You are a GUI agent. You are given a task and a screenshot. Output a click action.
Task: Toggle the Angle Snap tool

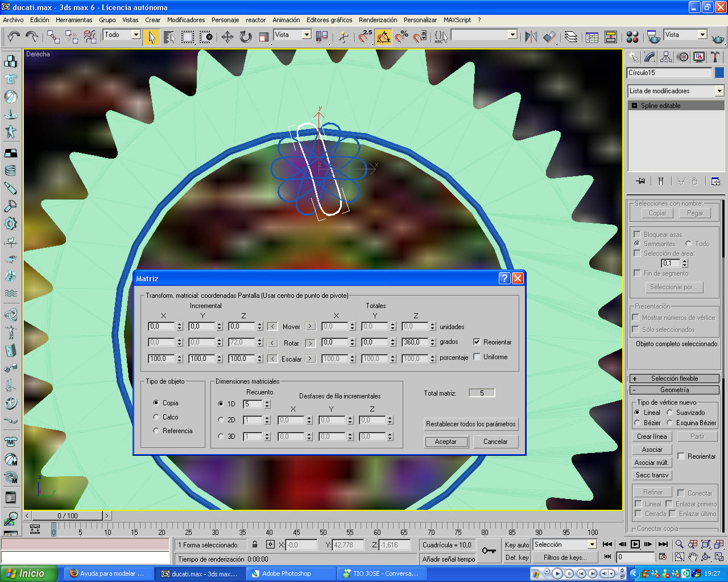(383, 37)
